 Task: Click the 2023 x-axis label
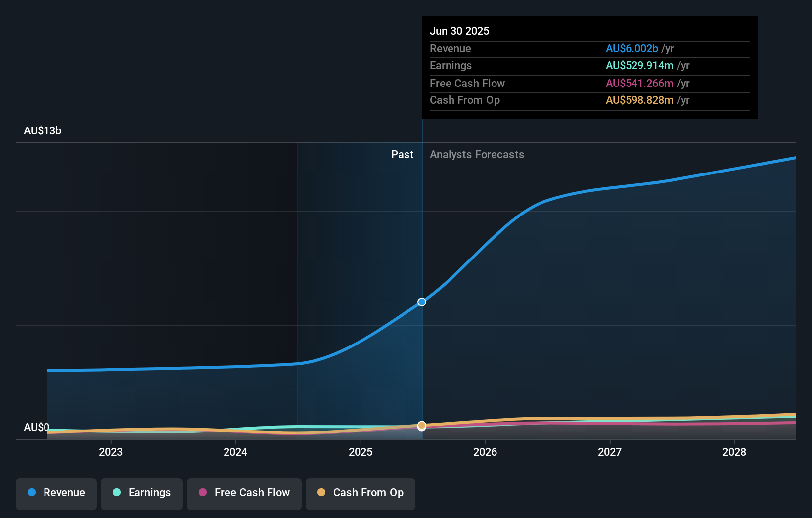tap(111, 452)
